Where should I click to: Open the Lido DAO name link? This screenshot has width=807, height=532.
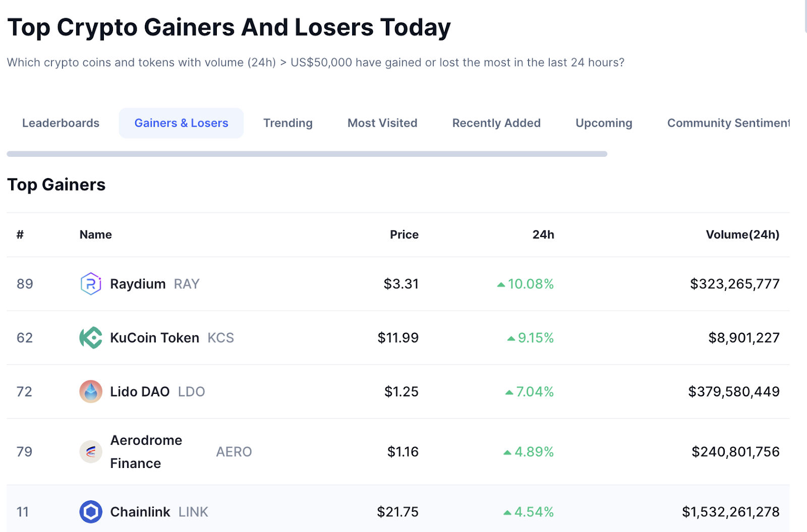[x=140, y=392]
